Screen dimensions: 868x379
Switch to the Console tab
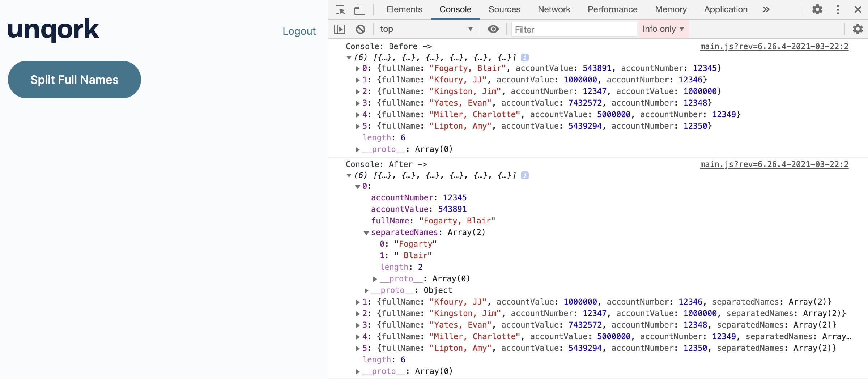click(455, 9)
